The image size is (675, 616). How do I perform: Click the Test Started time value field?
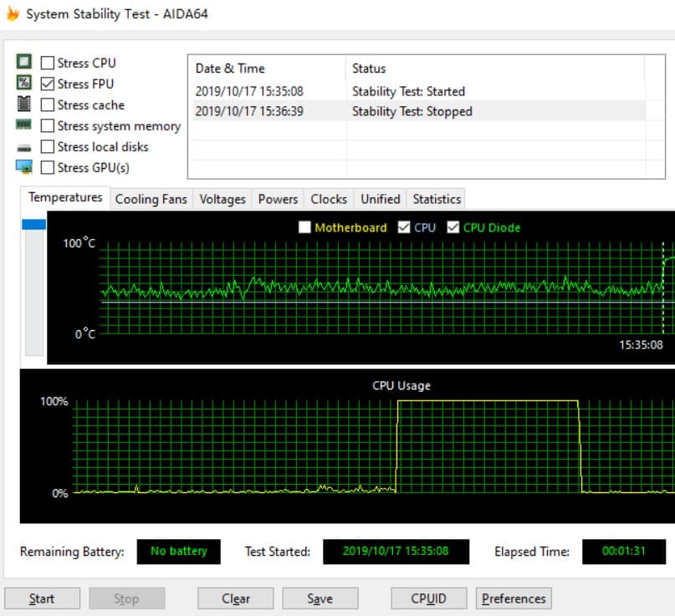point(396,552)
